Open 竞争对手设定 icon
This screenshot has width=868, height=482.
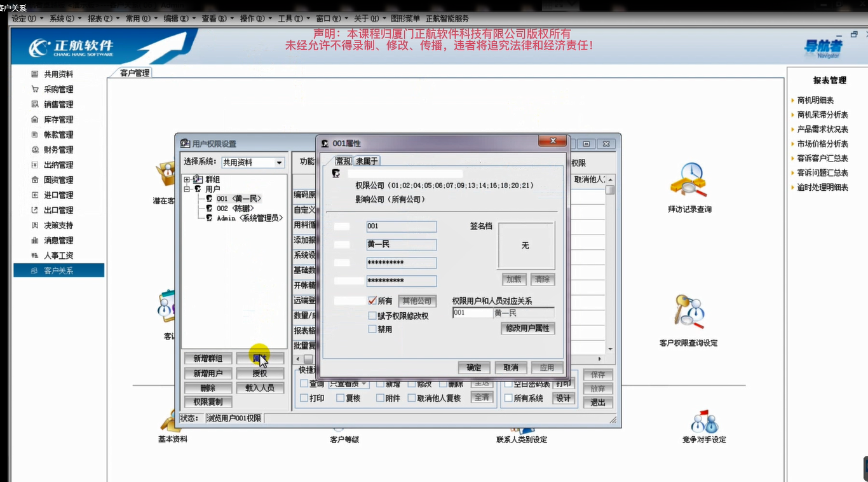(x=704, y=421)
